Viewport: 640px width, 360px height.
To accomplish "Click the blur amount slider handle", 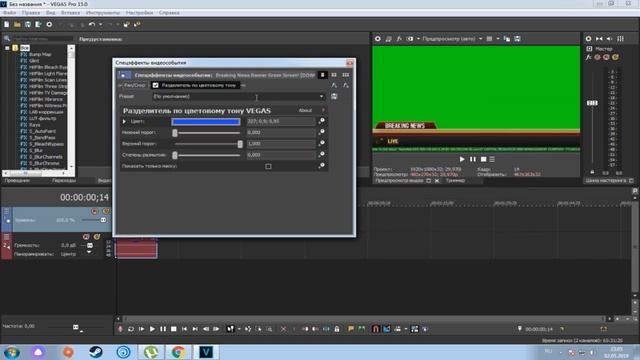I will point(175,155).
